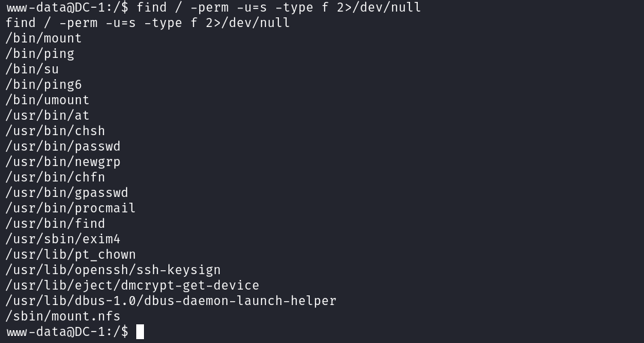The width and height of the screenshot is (644, 343).
Task: Click the /usr/bin/gpasswd output line
Action: pyautogui.click(x=67, y=192)
